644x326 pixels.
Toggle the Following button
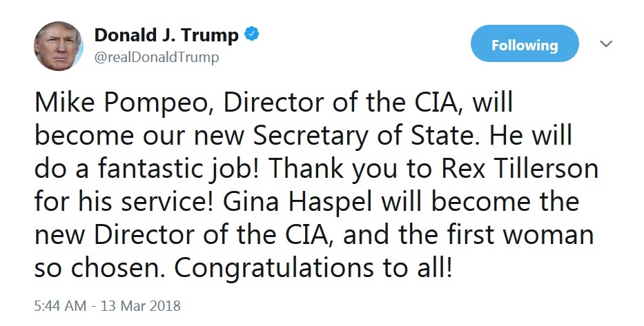click(x=525, y=44)
